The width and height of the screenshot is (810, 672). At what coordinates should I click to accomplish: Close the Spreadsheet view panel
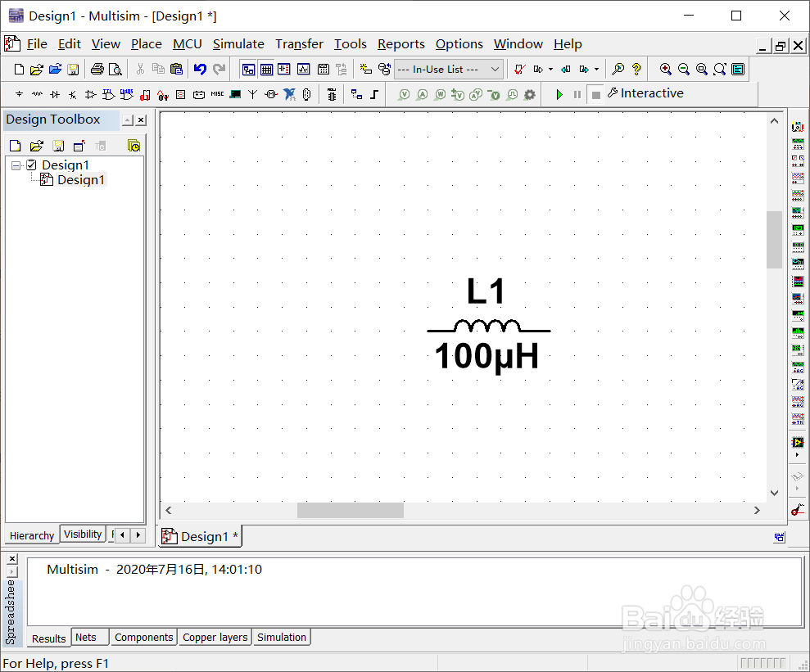coord(12,558)
